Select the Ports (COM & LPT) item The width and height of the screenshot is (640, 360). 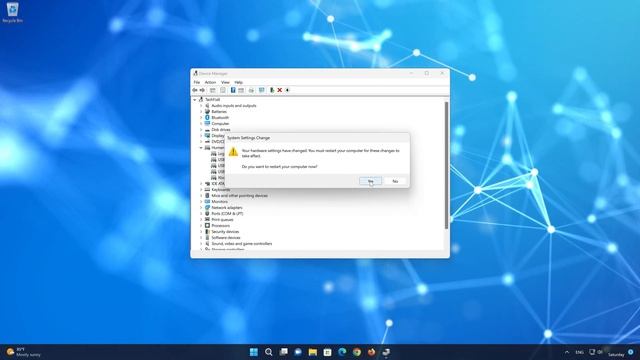click(227, 213)
